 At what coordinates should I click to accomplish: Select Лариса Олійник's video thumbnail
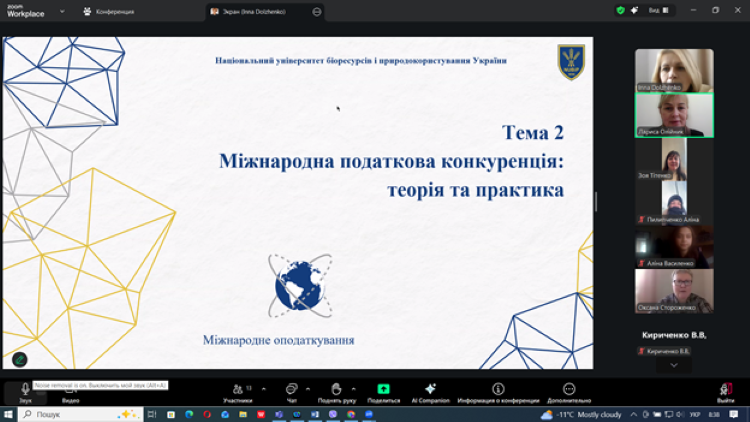[x=674, y=115]
